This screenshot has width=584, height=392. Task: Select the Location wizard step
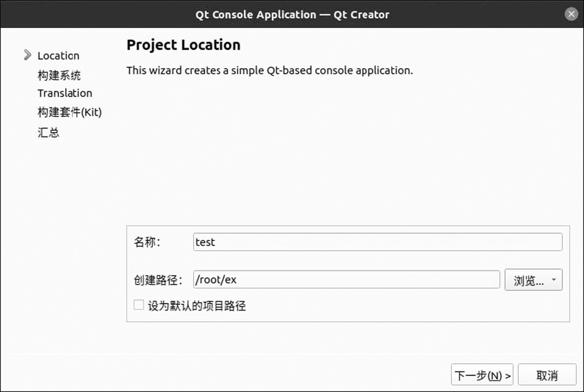[58, 55]
